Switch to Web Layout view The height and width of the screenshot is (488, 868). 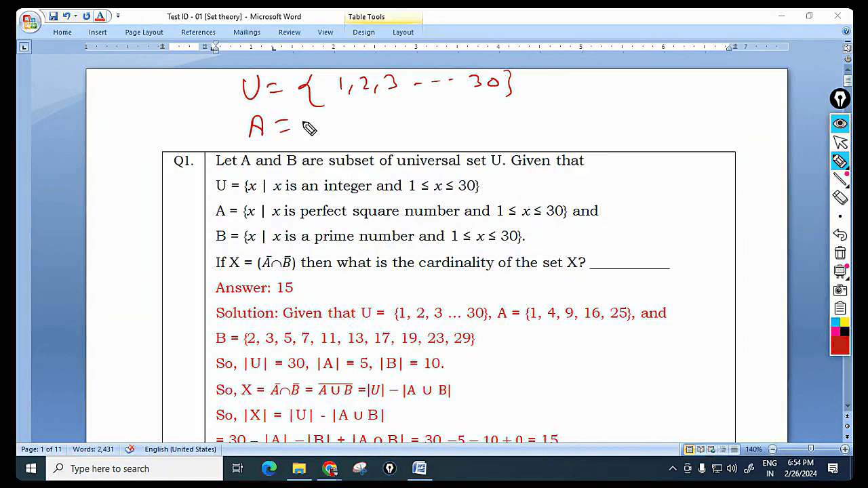point(711,449)
